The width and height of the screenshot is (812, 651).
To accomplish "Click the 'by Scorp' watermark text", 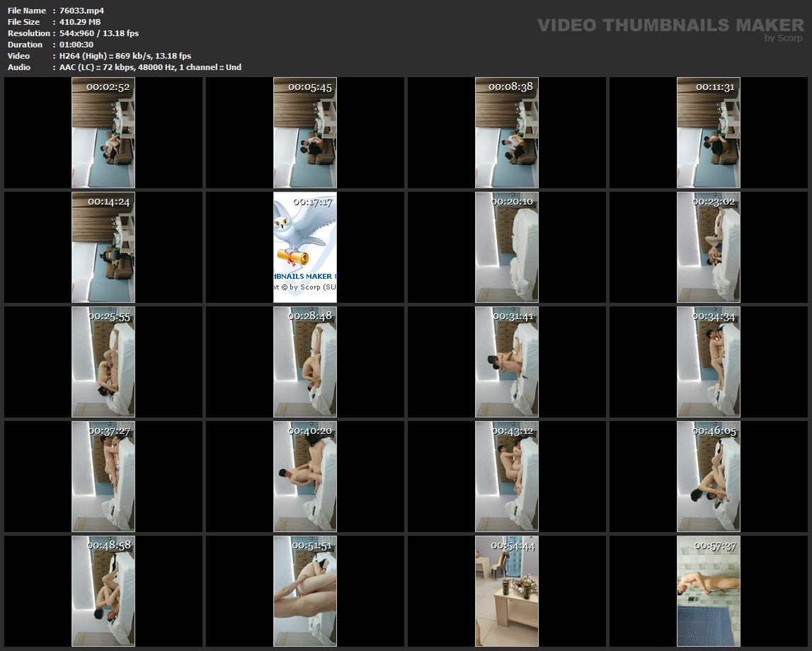I will click(x=783, y=38).
